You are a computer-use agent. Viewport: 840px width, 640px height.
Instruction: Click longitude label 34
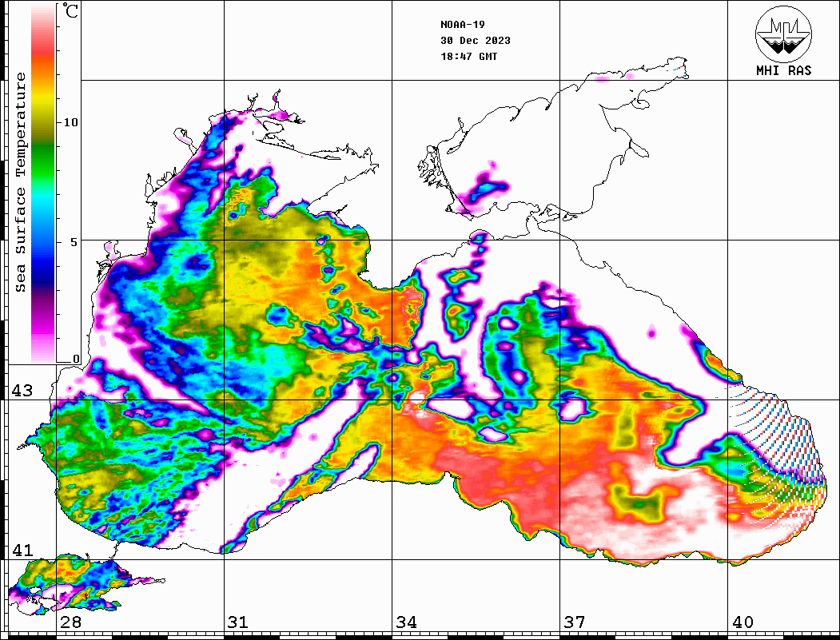click(x=406, y=622)
